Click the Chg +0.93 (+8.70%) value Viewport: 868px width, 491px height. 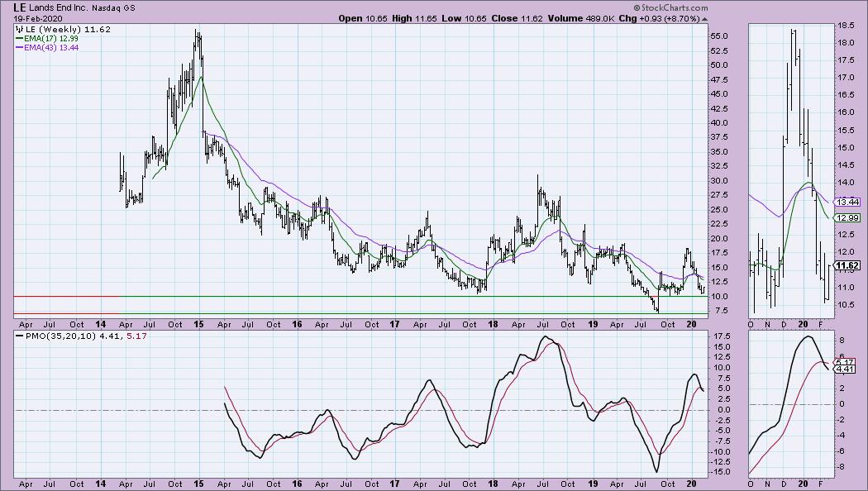660,18
